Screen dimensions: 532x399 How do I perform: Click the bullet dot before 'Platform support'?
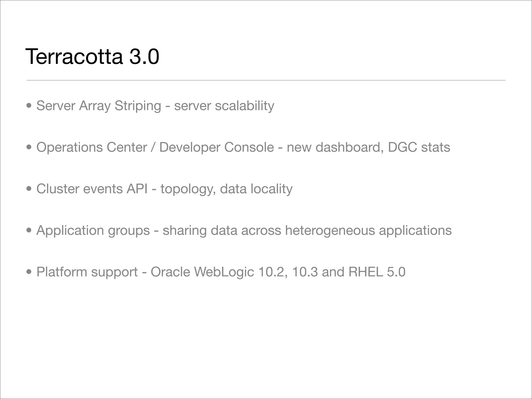pyautogui.click(x=29, y=272)
